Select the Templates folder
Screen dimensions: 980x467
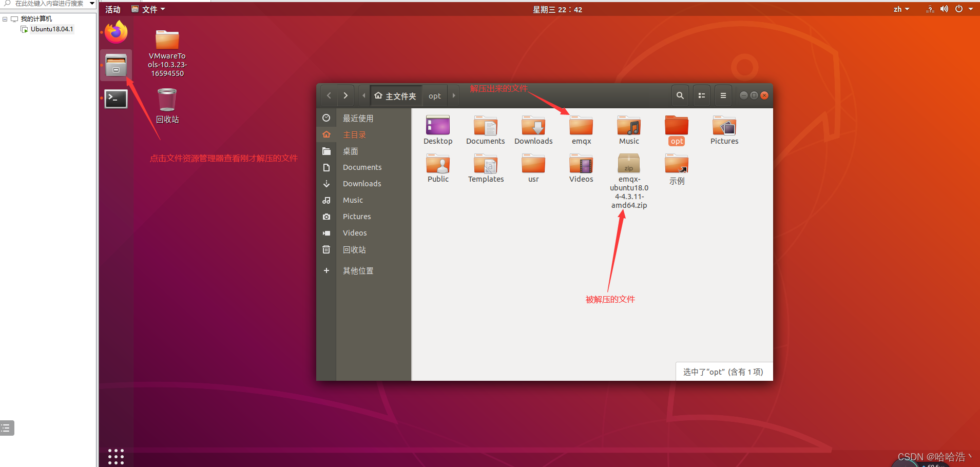(x=486, y=168)
